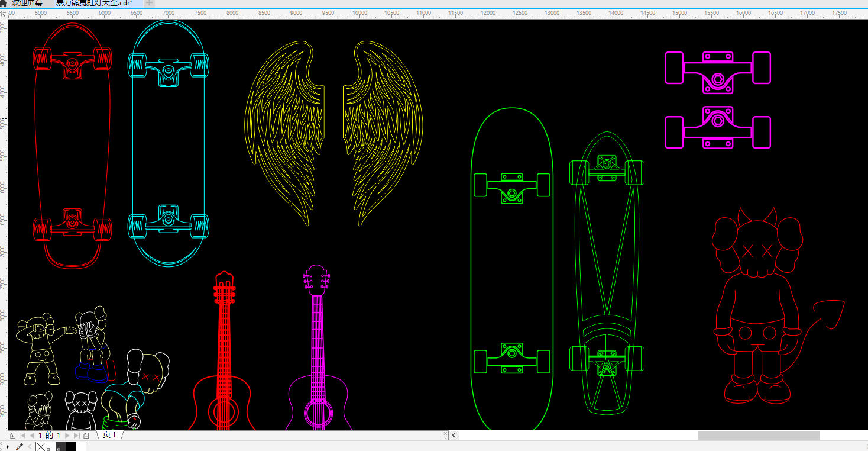The height and width of the screenshot is (451, 868).
Task: Jump to the last page arrow
Action: pyautogui.click(x=77, y=436)
